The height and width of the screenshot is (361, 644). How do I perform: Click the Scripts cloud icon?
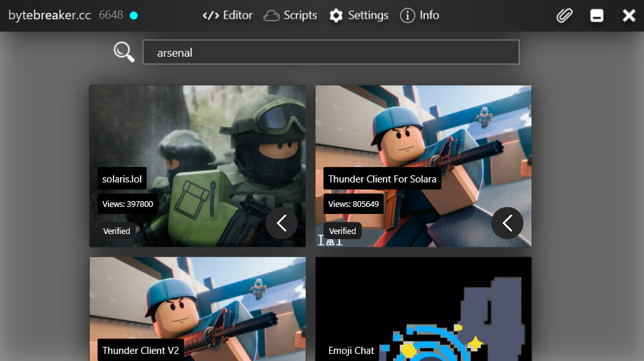tap(272, 15)
